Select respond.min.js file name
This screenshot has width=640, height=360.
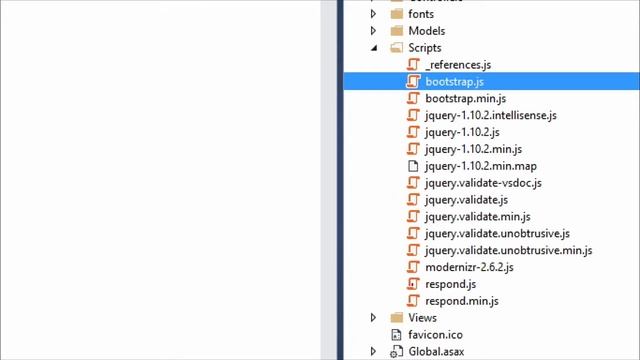coord(462,301)
